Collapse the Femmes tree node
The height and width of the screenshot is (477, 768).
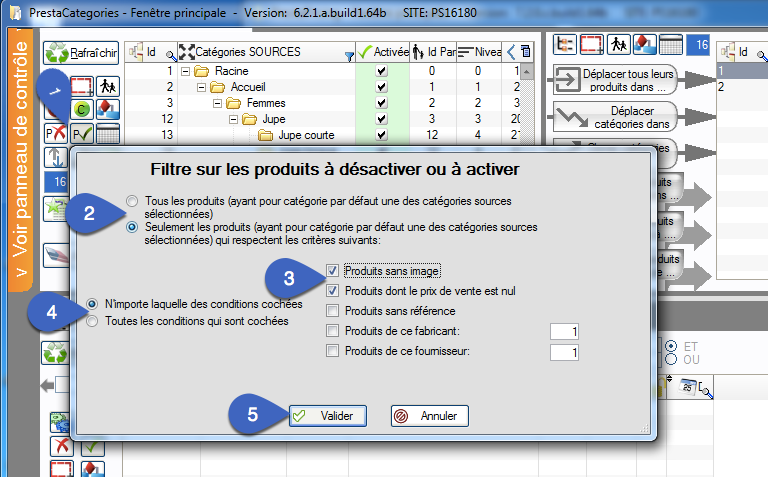click(217, 103)
